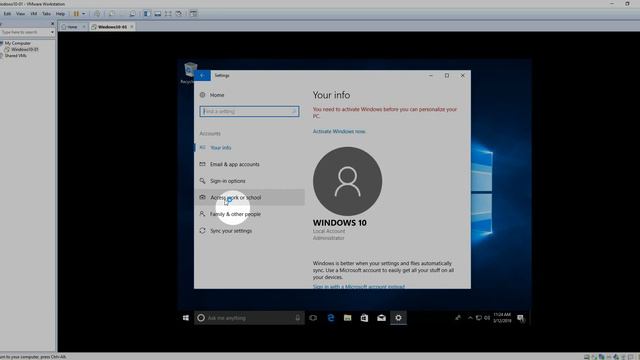Screen dimensions: 640x360
Task: Select My Computer in Library tree
Action: [18, 43]
